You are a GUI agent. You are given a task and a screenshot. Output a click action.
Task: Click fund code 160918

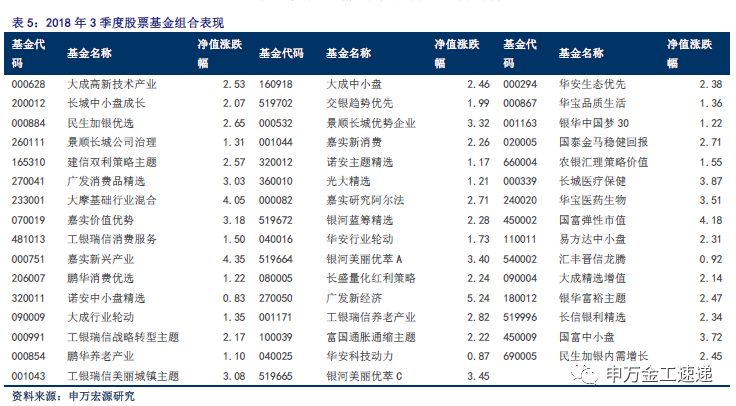(x=276, y=84)
